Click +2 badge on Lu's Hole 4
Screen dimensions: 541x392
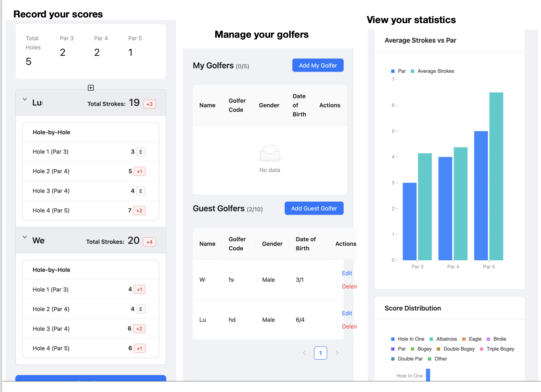pyautogui.click(x=139, y=211)
